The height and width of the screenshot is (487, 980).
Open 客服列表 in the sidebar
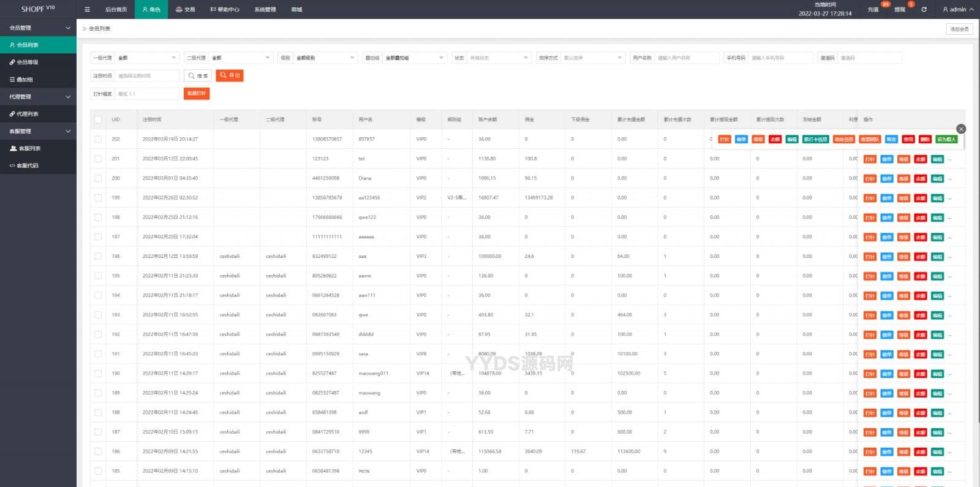(38, 148)
